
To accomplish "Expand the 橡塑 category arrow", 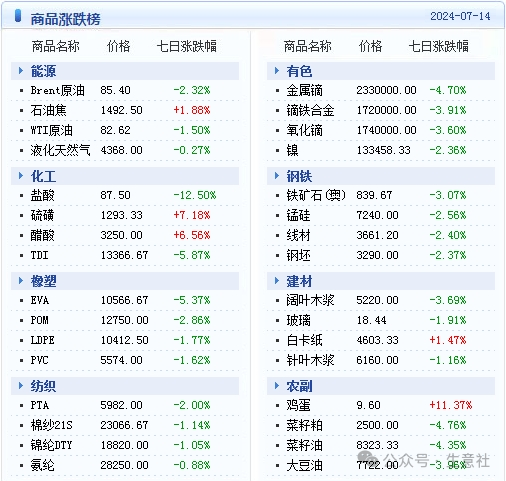I will click(21, 281).
